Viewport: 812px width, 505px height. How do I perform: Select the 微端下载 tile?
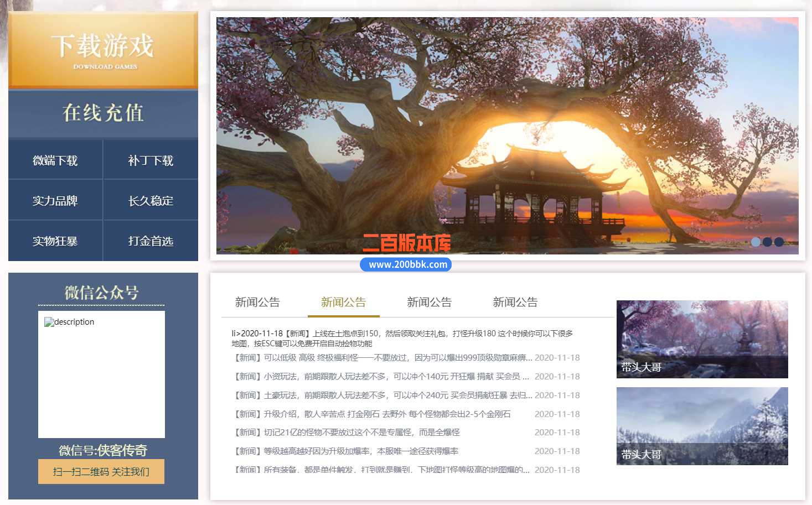[55, 160]
